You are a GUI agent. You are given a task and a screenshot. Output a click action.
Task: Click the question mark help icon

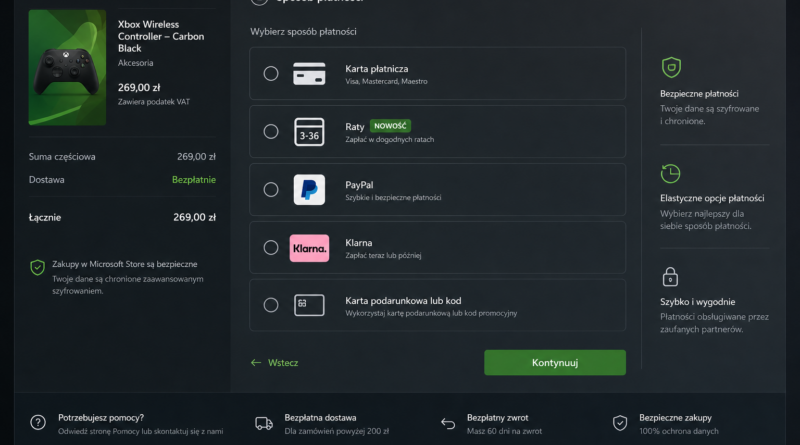38,423
